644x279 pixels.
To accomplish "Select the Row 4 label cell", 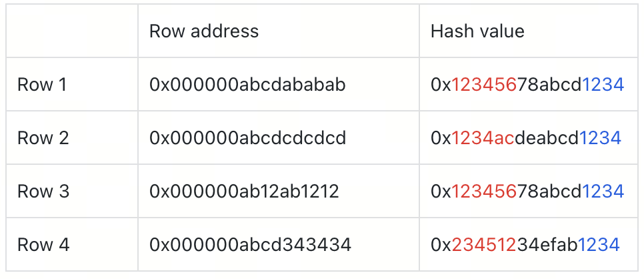I will (x=72, y=245).
